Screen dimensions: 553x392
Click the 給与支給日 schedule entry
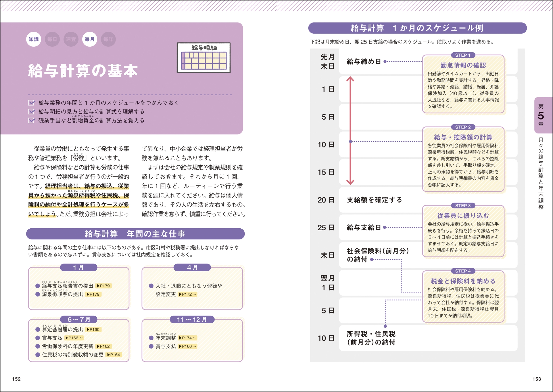click(364, 227)
